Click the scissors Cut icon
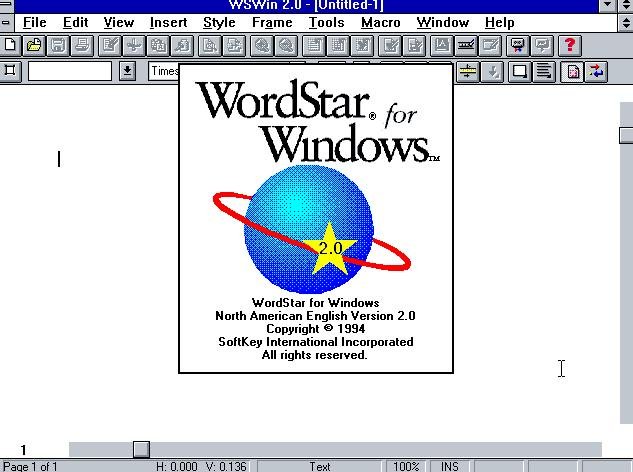 point(134,45)
